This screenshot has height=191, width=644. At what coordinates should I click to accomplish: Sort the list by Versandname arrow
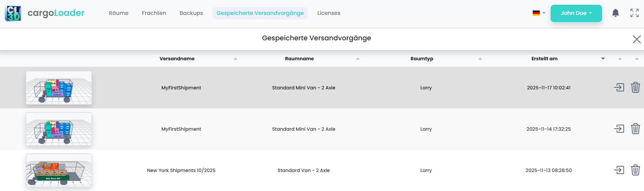(235, 59)
